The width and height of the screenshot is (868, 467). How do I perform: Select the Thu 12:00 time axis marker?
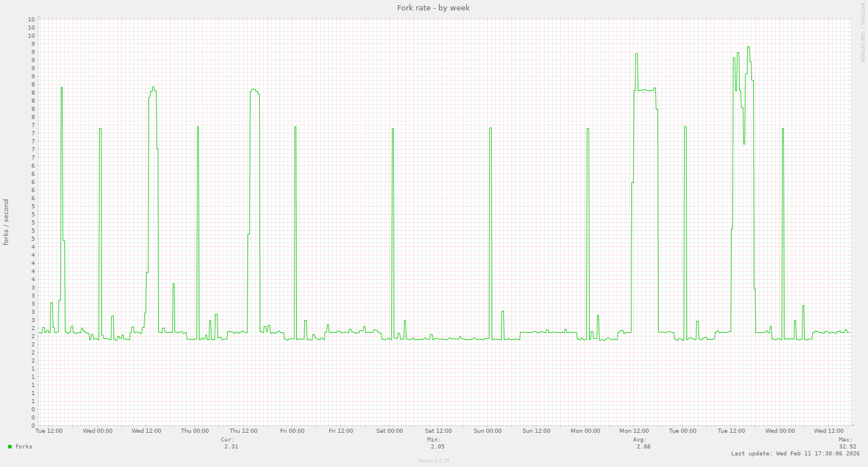244,431
